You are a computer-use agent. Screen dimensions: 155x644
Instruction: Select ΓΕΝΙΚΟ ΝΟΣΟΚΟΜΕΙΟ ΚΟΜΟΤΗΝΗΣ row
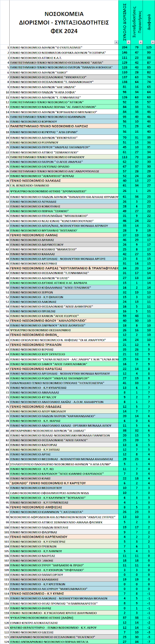click(x=77, y=206)
